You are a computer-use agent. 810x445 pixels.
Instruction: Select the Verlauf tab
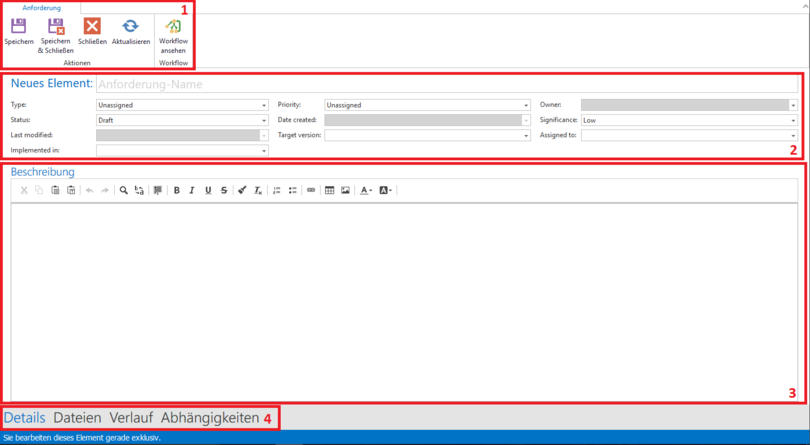pos(131,418)
